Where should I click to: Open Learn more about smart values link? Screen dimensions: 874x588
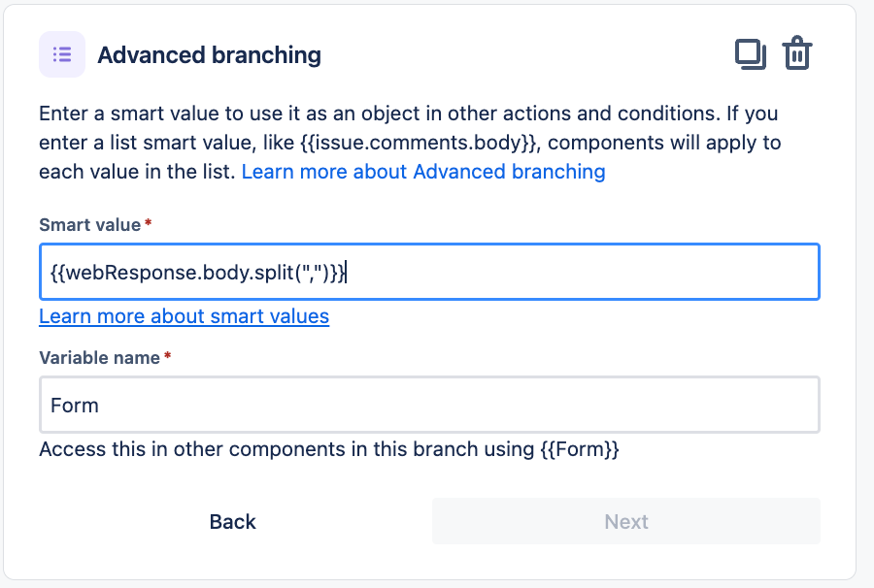coord(184,316)
